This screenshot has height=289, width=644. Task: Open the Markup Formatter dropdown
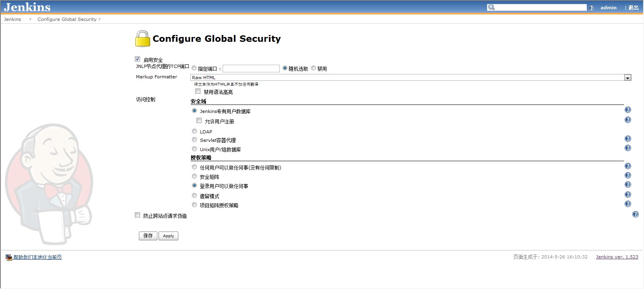627,78
